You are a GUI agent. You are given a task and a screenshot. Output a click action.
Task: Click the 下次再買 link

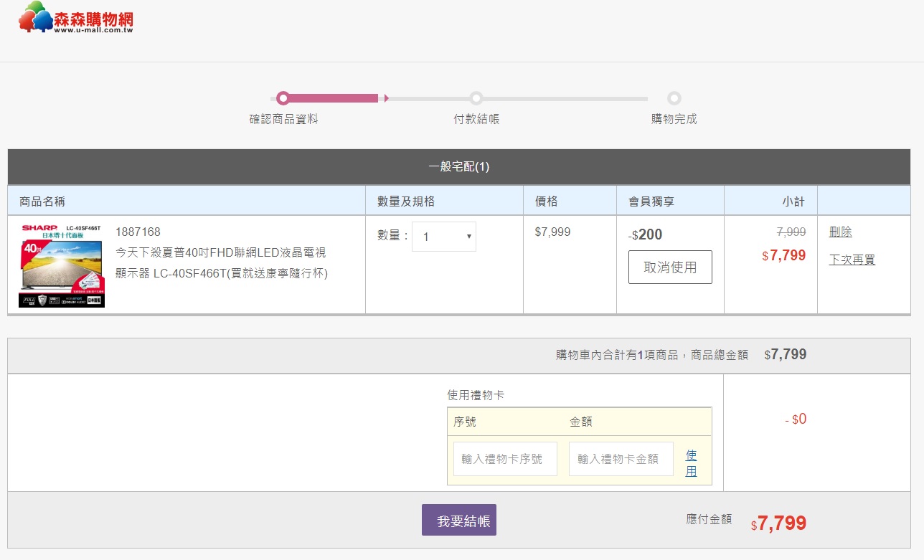(x=852, y=260)
